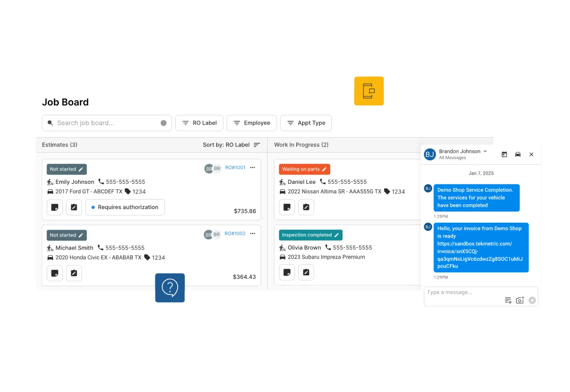Click the Estimates (3) column header
The height and width of the screenshot is (392, 570).
tap(60, 145)
